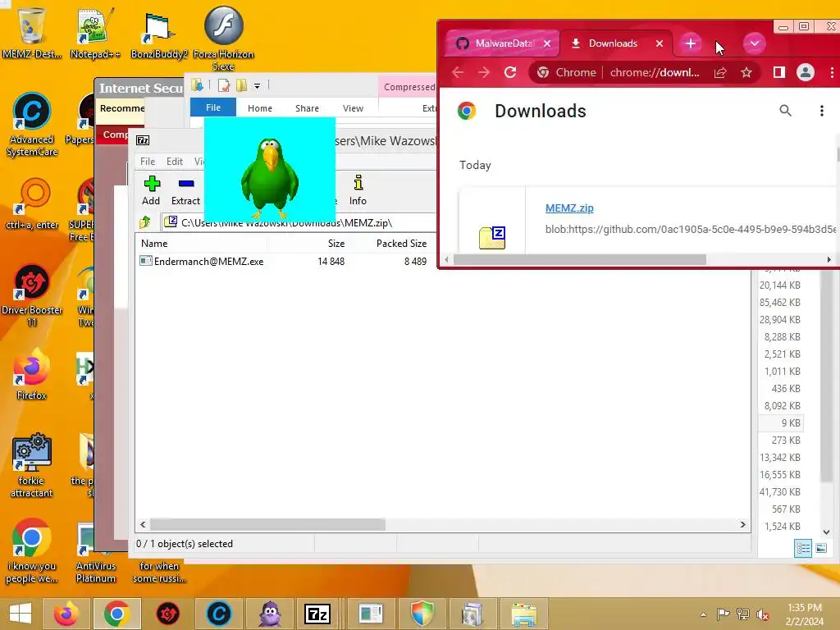Click the green Bonzi parrot image
The image size is (840, 630).
[269, 171]
